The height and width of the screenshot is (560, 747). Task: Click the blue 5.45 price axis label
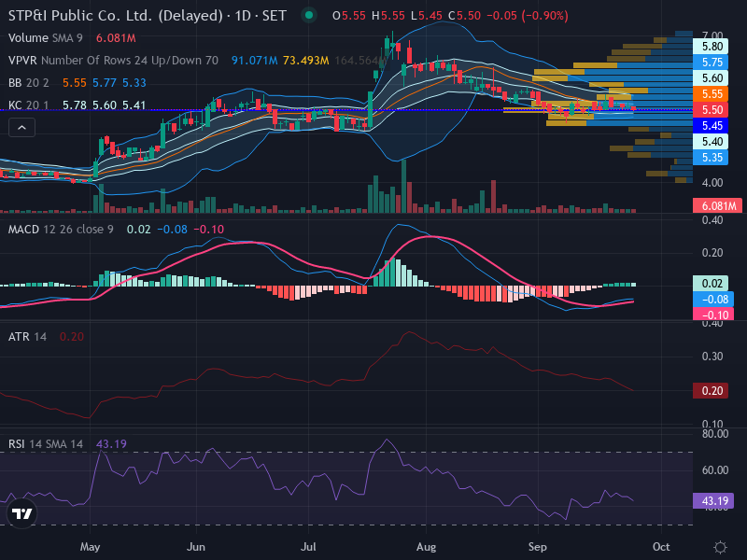click(x=711, y=126)
